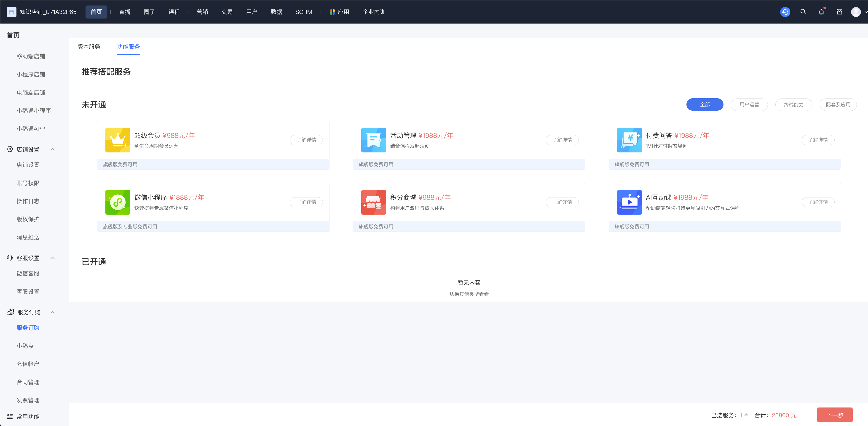Screen dimensions: 868x426
Task: Open the notification bell
Action: tap(821, 12)
